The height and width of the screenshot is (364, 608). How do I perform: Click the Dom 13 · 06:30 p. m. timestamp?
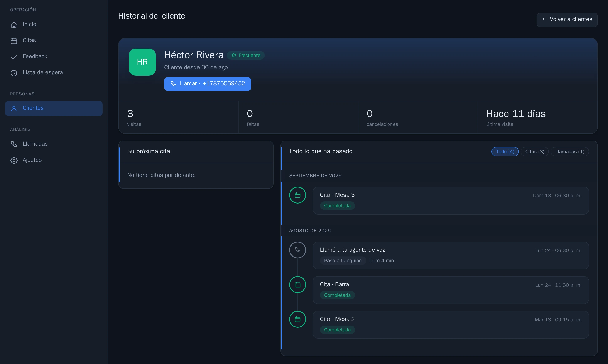click(557, 196)
